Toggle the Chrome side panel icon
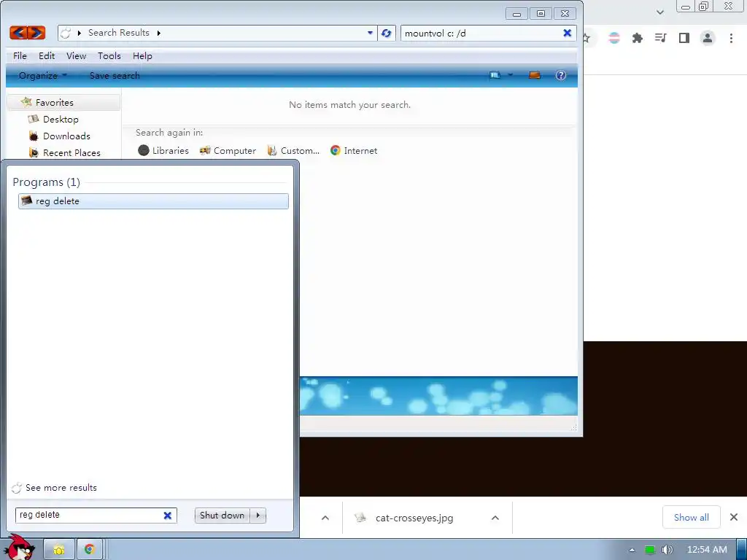The width and height of the screenshot is (747, 560). (684, 38)
